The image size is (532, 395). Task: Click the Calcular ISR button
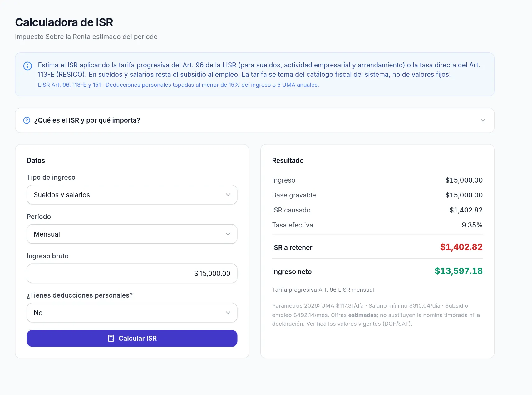(132, 338)
